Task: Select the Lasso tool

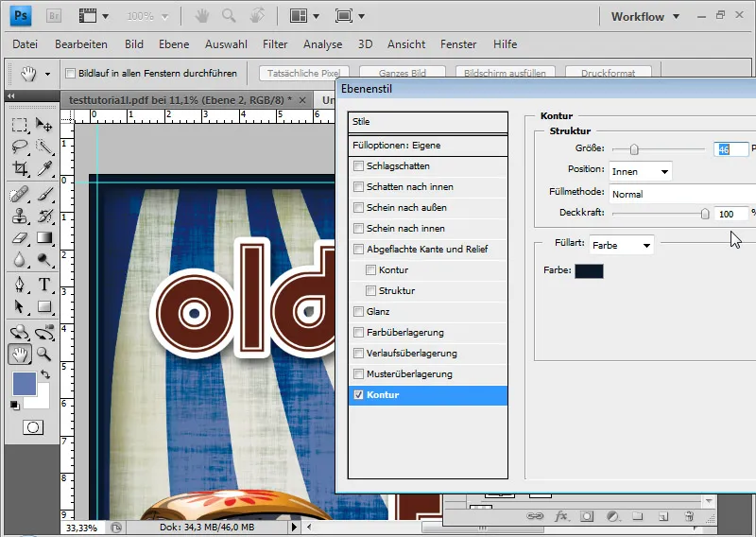Action: 20,147
